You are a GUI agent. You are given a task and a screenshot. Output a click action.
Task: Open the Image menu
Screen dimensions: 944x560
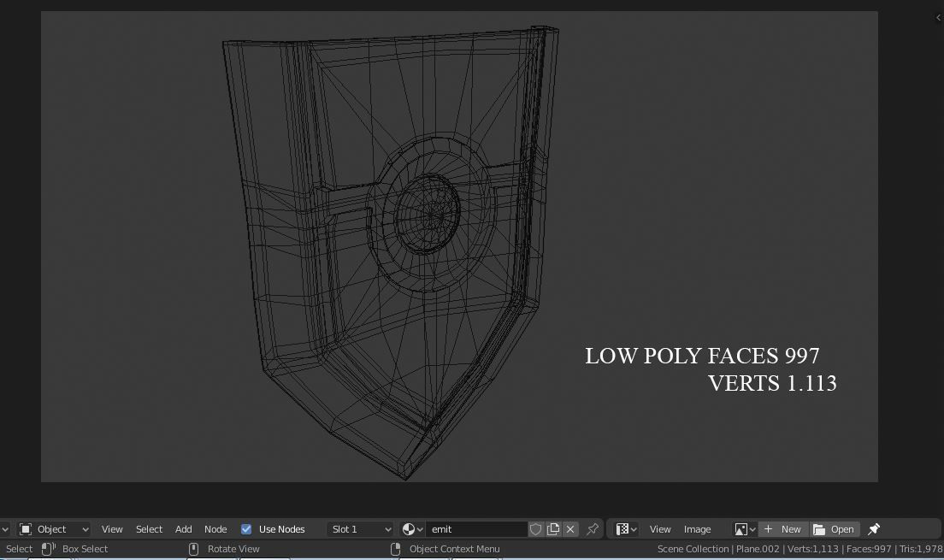698,528
